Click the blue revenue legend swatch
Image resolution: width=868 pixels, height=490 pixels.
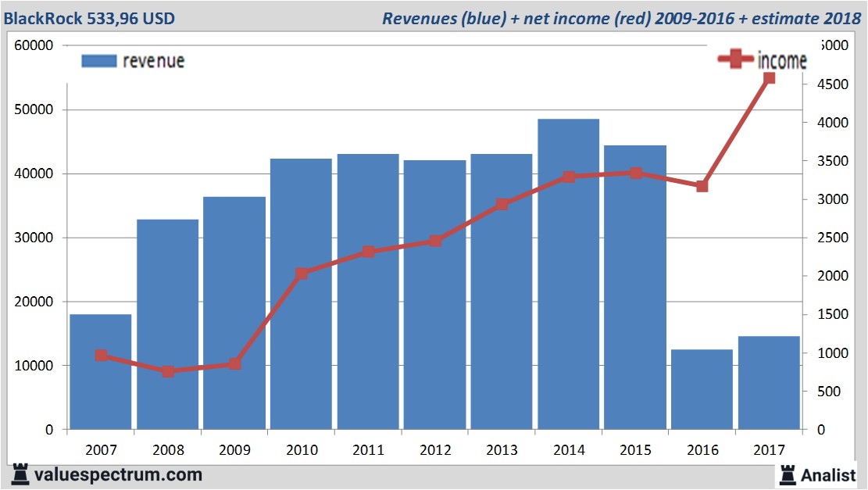99,61
